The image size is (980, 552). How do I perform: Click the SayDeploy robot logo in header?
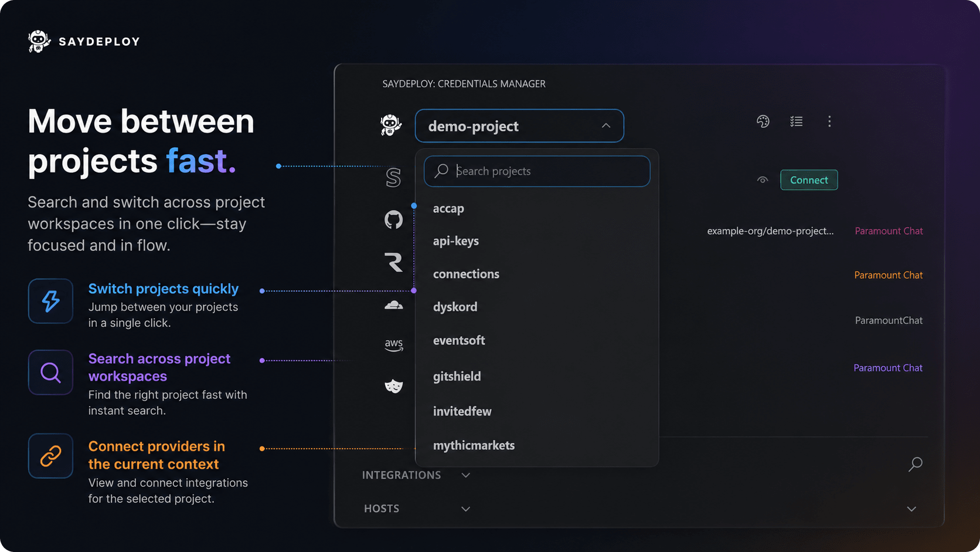click(x=39, y=41)
